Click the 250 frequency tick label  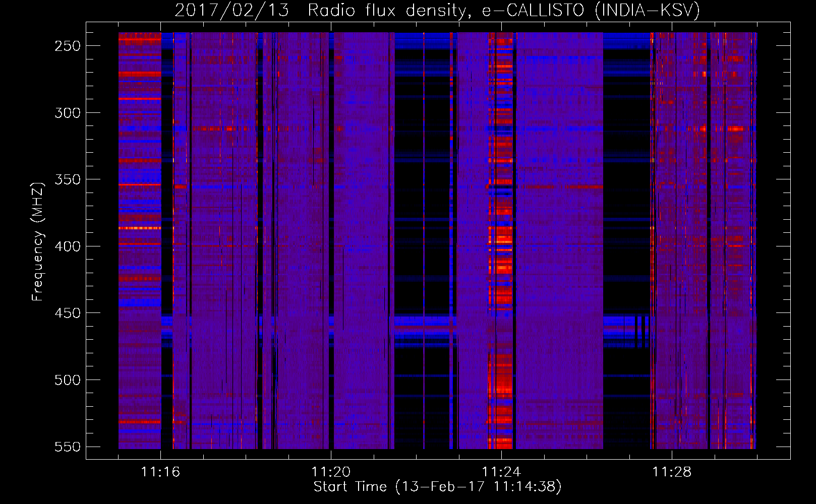click(x=68, y=46)
